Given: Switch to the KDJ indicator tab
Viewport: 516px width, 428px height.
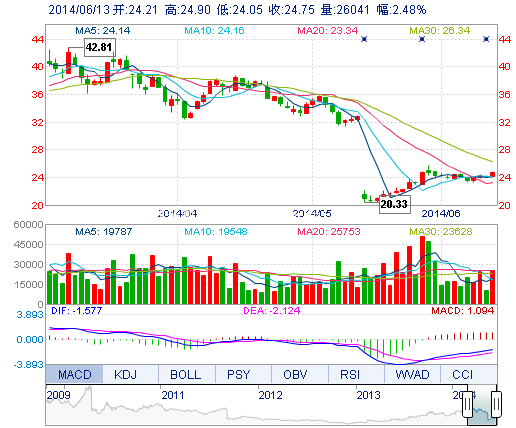Looking at the screenshot, I should coord(125,374).
